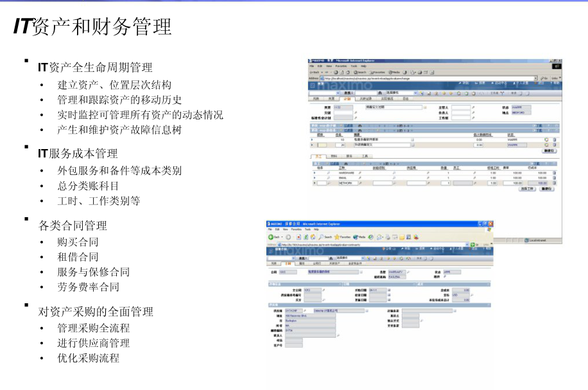The width and height of the screenshot is (588, 390).
Task: Open the Tools menu in lower browser window
Action: [309, 229]
